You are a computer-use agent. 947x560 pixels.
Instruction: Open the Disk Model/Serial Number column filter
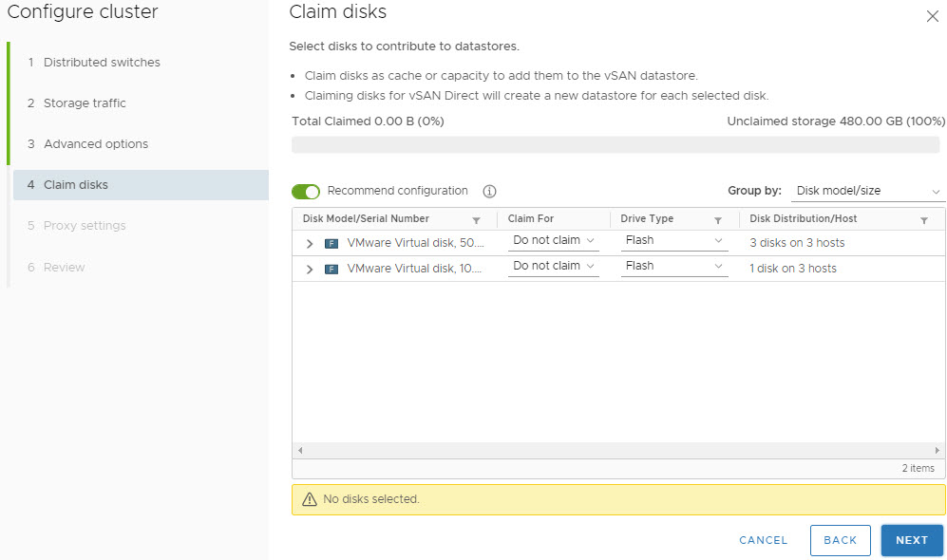[476, 219]
